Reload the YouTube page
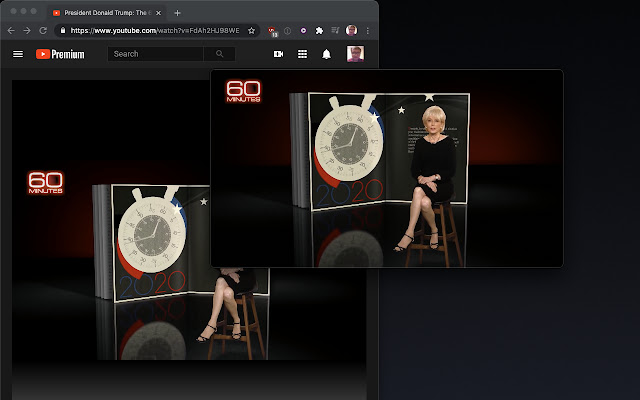 (x=43, y=31)
